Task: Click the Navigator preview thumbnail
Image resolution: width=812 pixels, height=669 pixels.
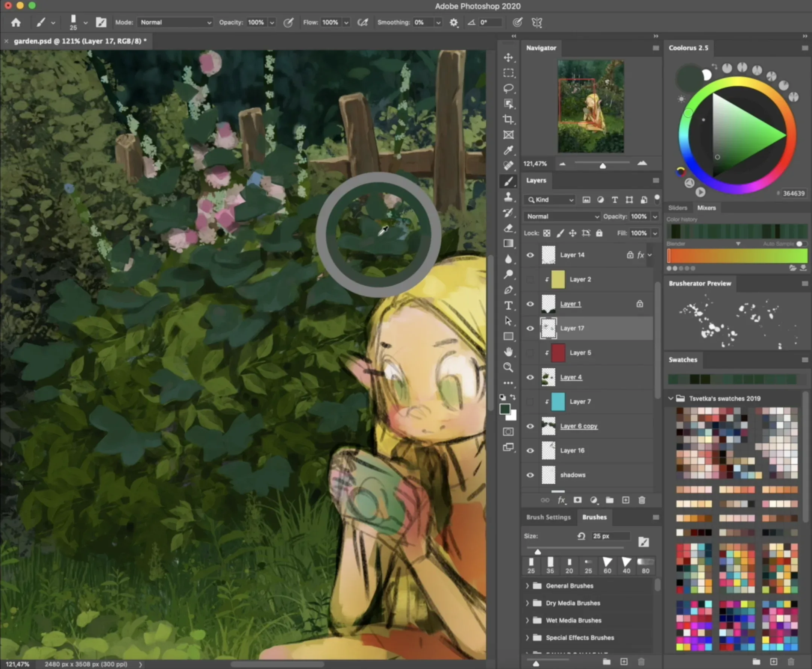Action: (591, 106)
